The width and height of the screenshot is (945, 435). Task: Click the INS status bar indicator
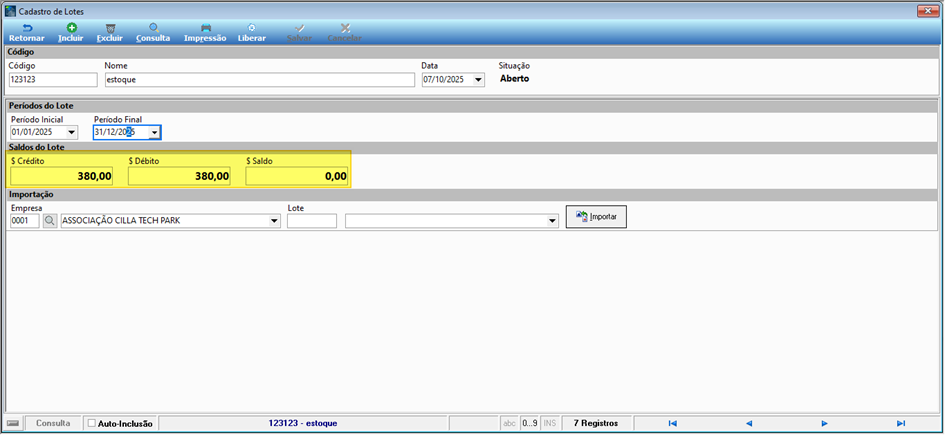click(x=550, y=423)
